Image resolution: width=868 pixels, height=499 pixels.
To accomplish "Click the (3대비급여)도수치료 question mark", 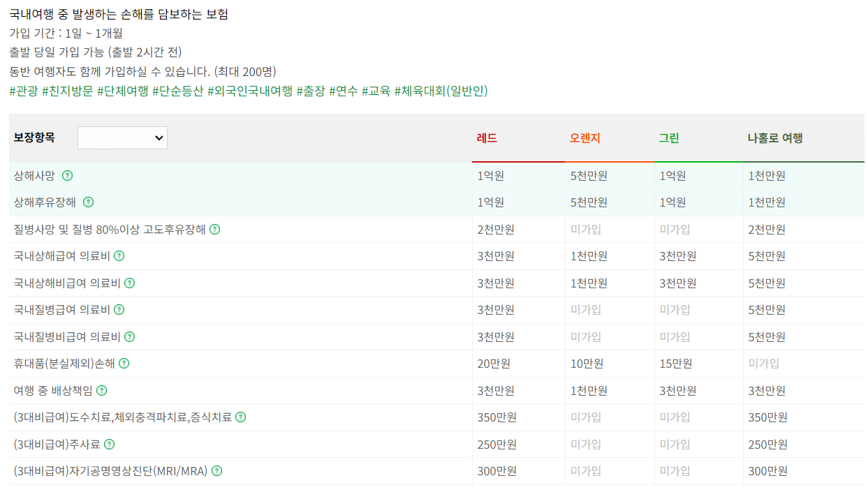I will tap(241, 417).
